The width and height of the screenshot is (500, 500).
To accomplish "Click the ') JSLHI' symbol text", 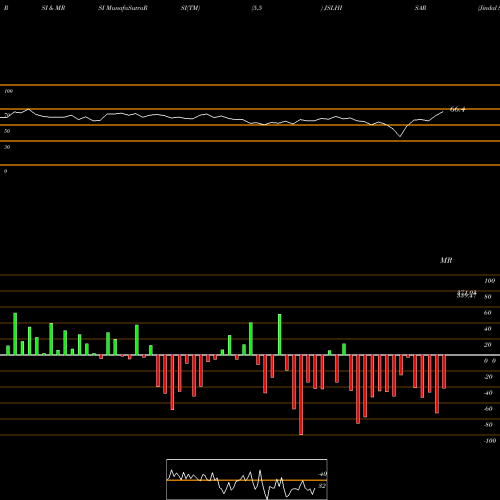I will pyautogui.click(x=332, y=8).
